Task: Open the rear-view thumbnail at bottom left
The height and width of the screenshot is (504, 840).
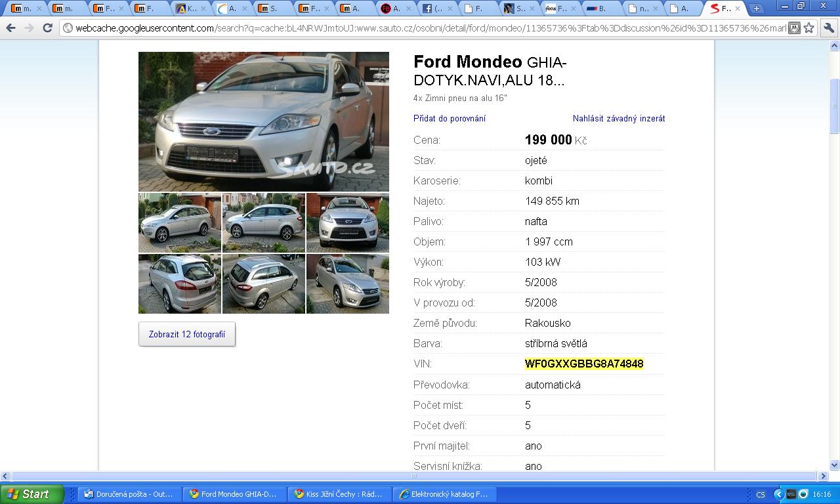Action: click(179, 283)
